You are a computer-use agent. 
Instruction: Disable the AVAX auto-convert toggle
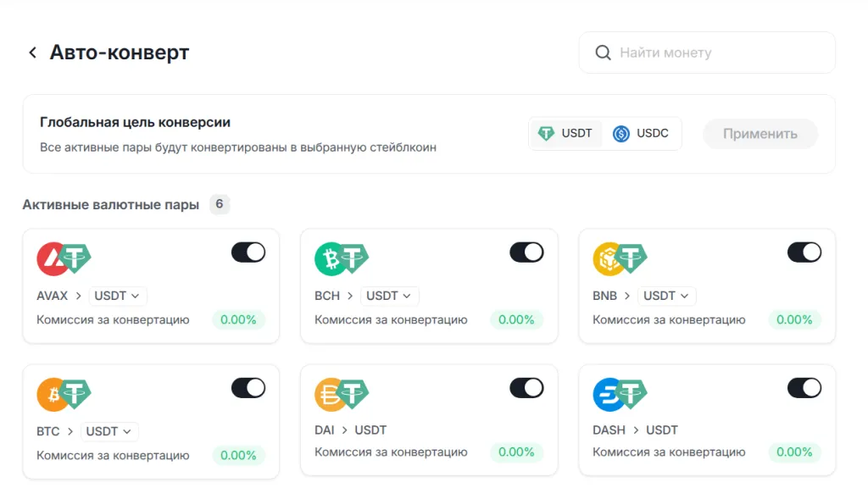pyautogui.click(x=248, y=252)
